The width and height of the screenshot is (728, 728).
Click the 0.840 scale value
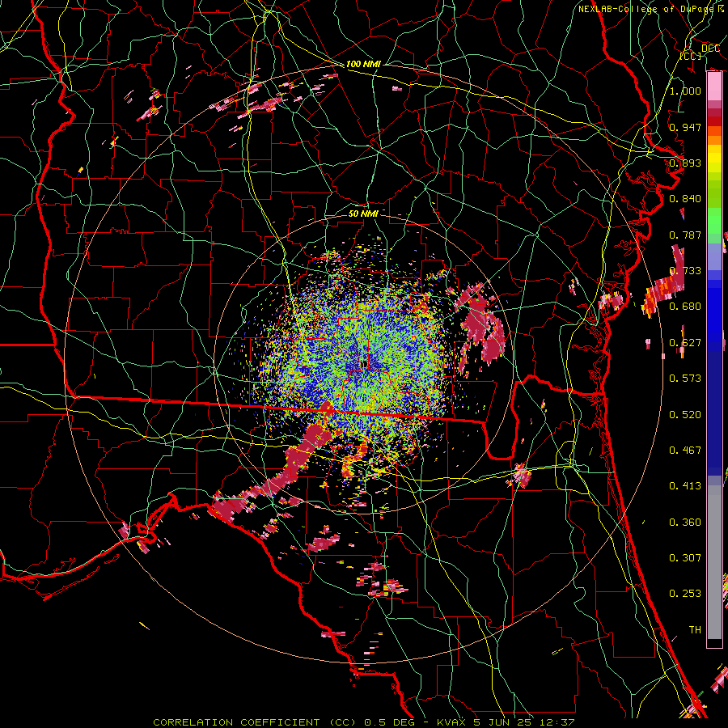685,199
